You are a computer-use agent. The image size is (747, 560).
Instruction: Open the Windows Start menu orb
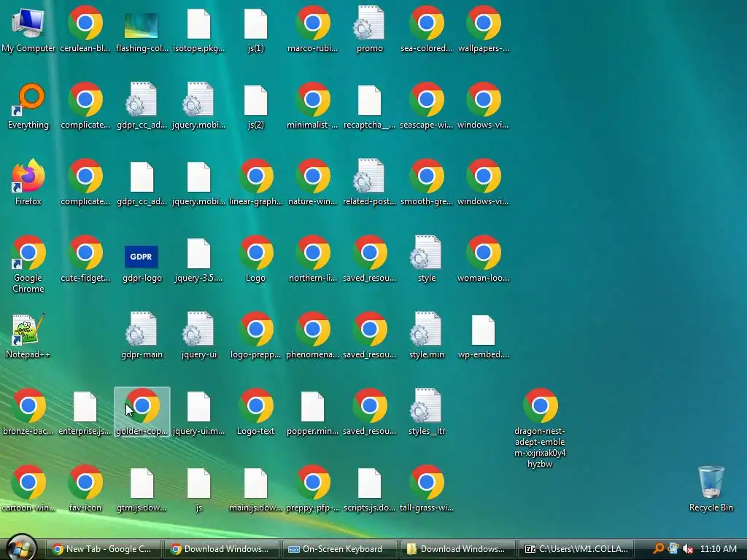[21, 548]
